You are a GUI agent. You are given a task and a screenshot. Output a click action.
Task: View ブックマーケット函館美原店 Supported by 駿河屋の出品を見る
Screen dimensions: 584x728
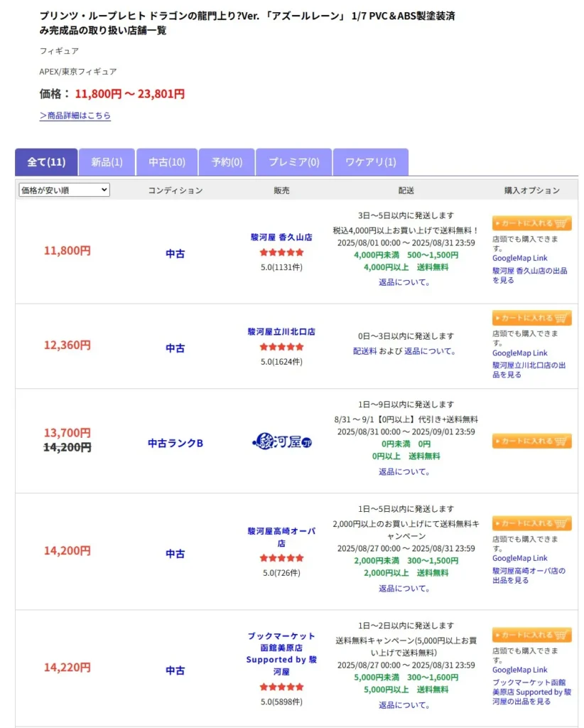pyautogui.click(x=531, y=692)
